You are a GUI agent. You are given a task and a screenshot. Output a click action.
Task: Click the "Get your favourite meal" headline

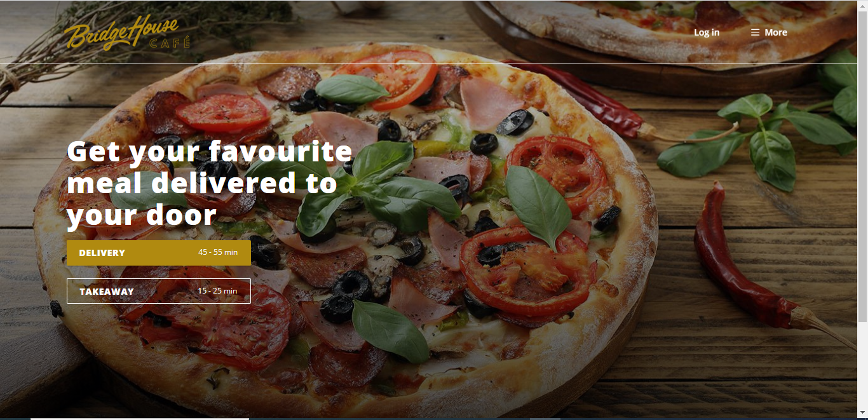coord(210,184)
